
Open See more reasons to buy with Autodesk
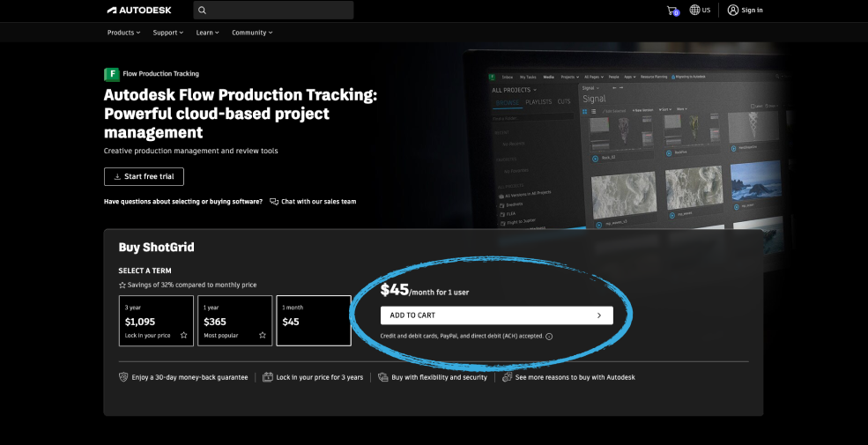[568, 377]
